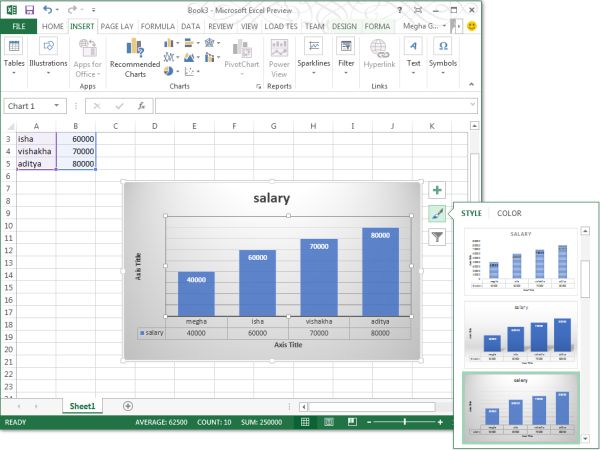Screen dimensions: 600x450
Task: Click inside the formula bar
Action: [x=312, y=106]
